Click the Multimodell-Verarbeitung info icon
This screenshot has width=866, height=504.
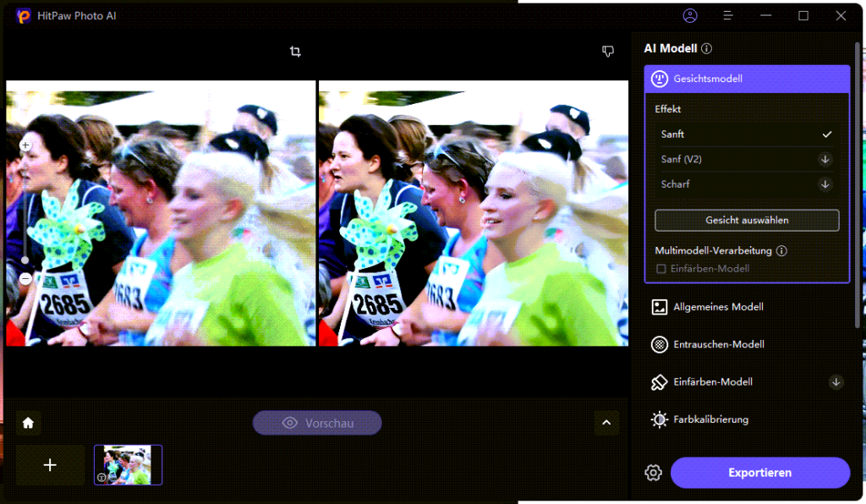click(781, 250)
